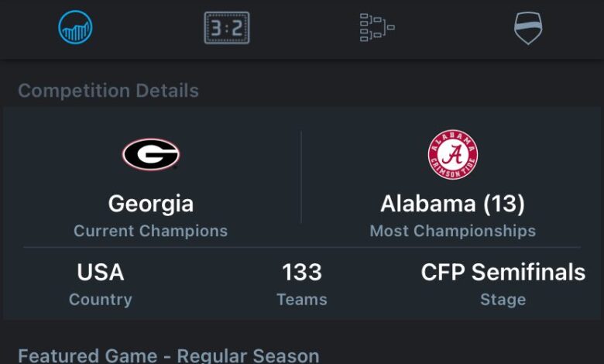This screenshot has height=364, width=604.
Task: Select the Most Championships label
Action: [453, 231]
